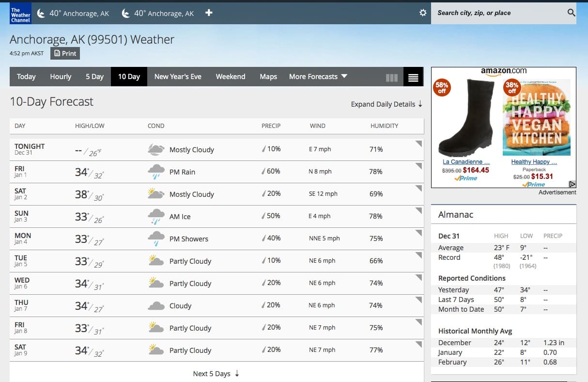This screenshot has width=588, height=382.
Task: Load Next 5 Days of forecast
Action: (216, 374)
